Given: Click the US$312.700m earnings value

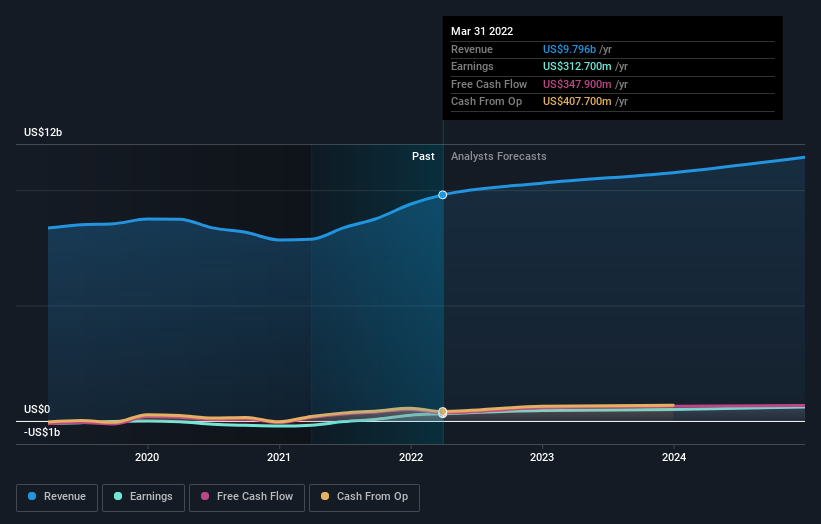Looking at the screenshot, I should pyautogui.click(x=577, y=66).
